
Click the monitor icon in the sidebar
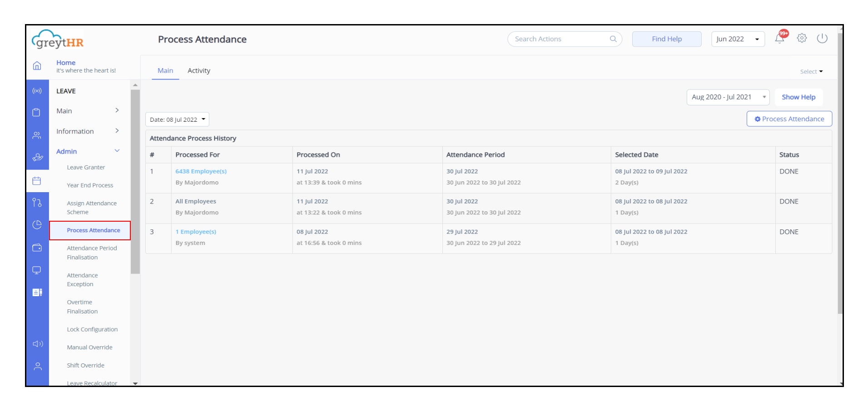[x=37, y=270]
